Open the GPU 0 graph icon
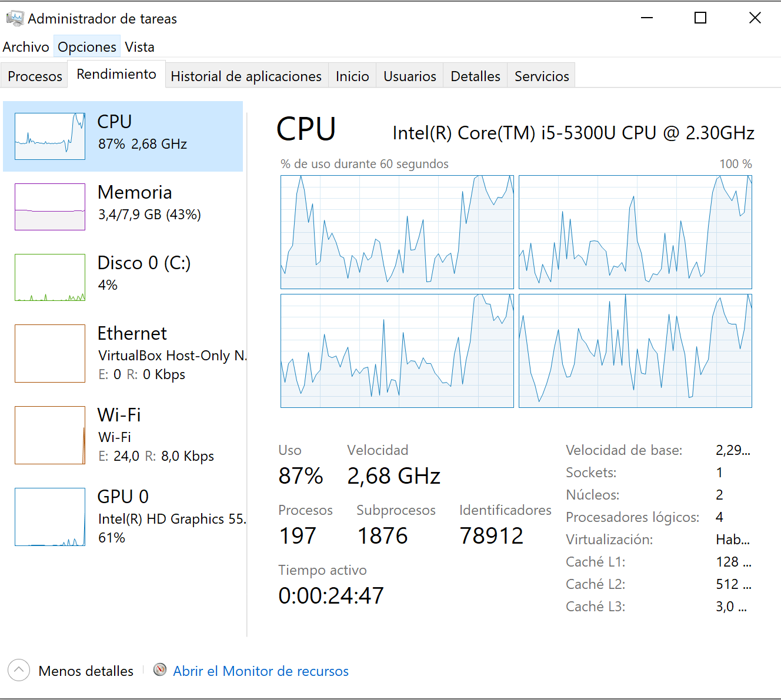This screenshot has height=700, width=781. 50,517
